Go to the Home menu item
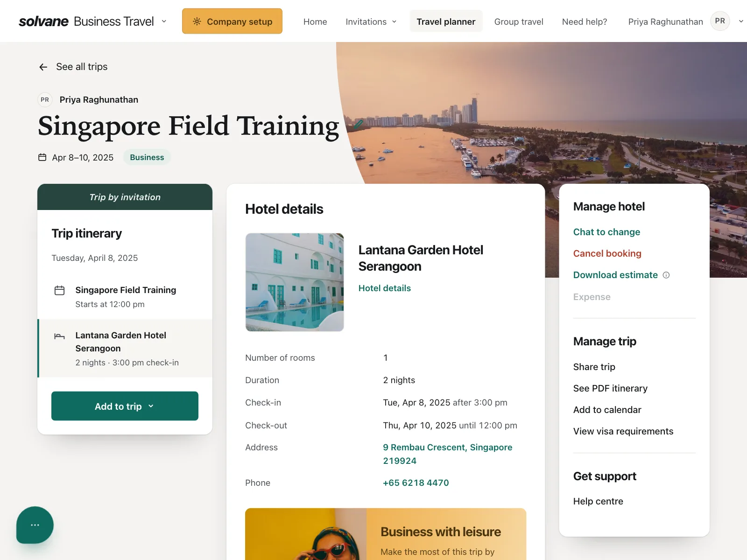Screen dimensions: 747x560 click(x=315, y=22)
